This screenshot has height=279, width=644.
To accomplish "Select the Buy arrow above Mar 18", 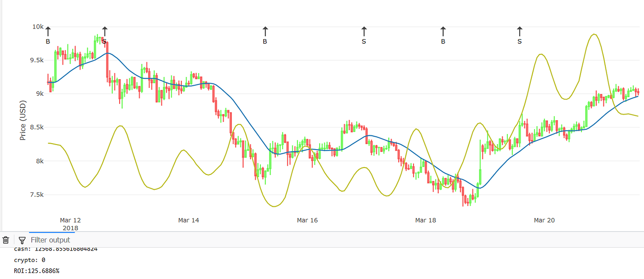I will (x=443, y=32).
